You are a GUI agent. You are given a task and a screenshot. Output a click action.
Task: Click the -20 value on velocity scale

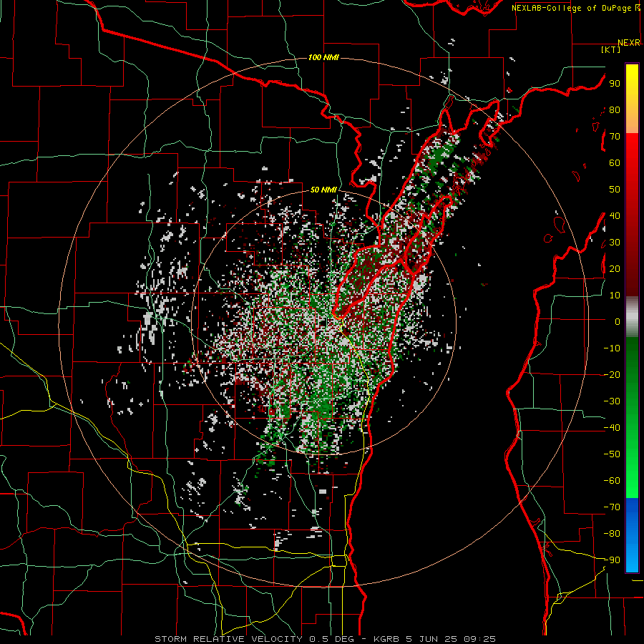click(x=612, y=375)
